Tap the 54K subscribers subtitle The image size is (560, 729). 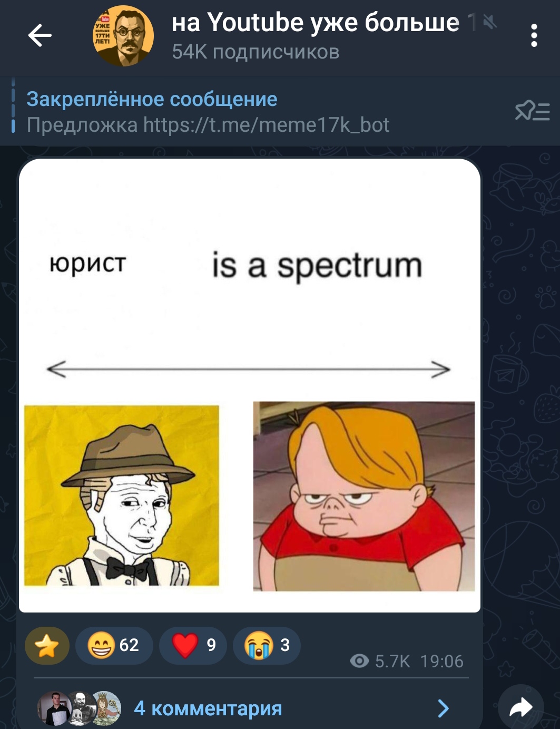[256, 52]
